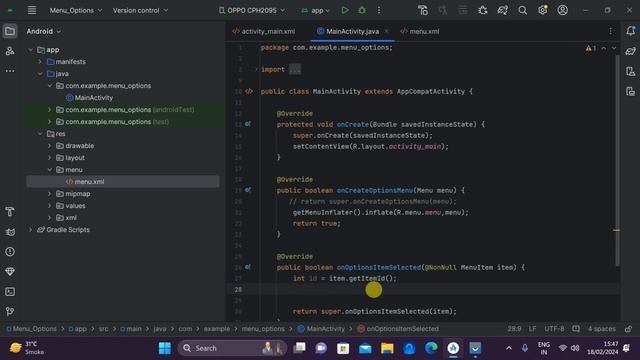Open the Build hammer tool window
640x360 pixels.
pos(10,212)
